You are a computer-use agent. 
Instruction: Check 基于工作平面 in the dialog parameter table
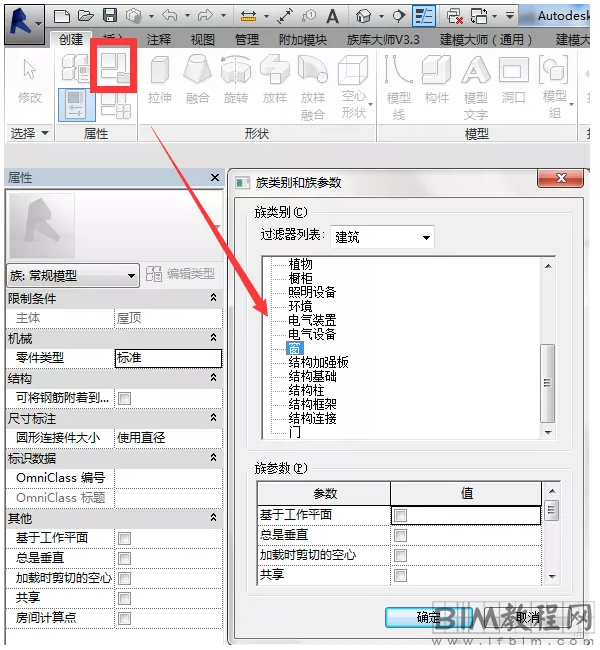pyautogui.click(x=400, y=515)
